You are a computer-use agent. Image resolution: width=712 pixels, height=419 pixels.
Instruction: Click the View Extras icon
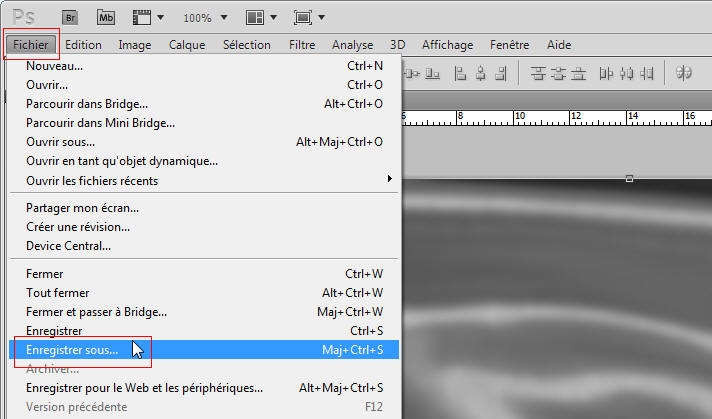click(142, 18)
